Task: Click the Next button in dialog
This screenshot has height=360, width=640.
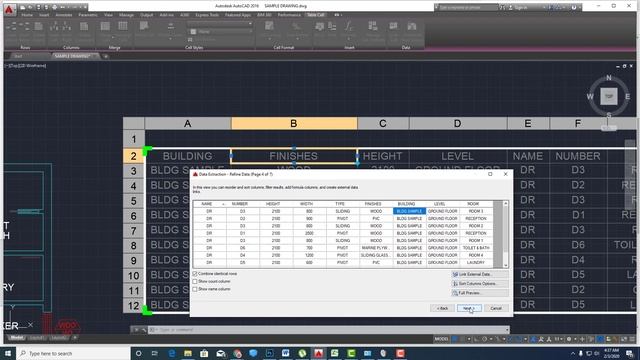Action: click(x=469, y=308)
